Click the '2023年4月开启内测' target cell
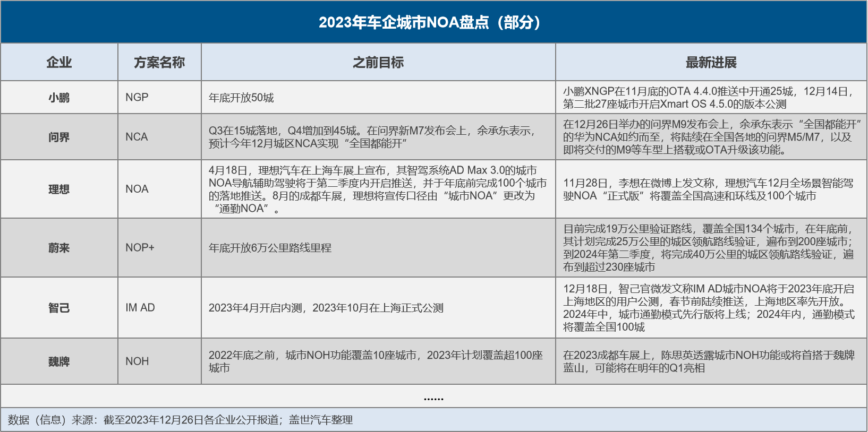This screenshot has width=868, height=432. (378, 308)
